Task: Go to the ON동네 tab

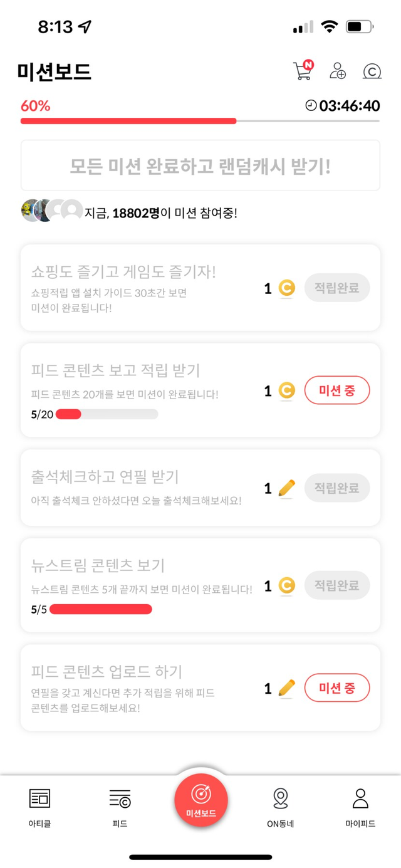Action: point(280,808)
